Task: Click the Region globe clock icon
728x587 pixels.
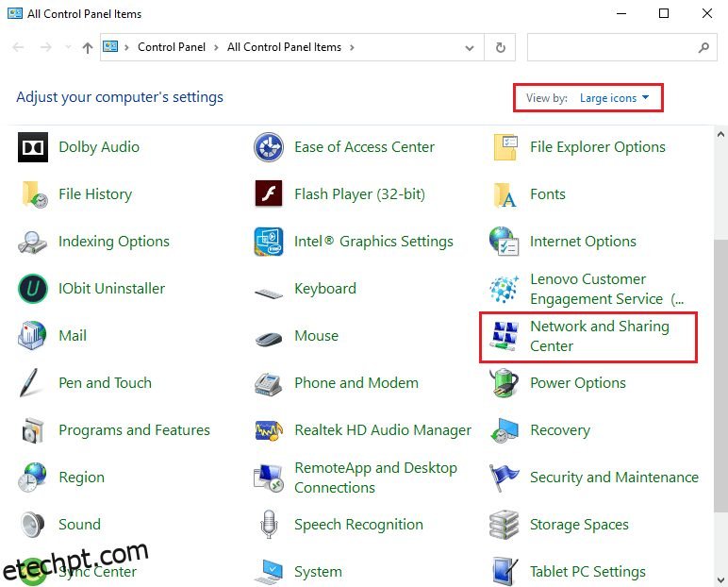Action: click(x=32, y=478)
